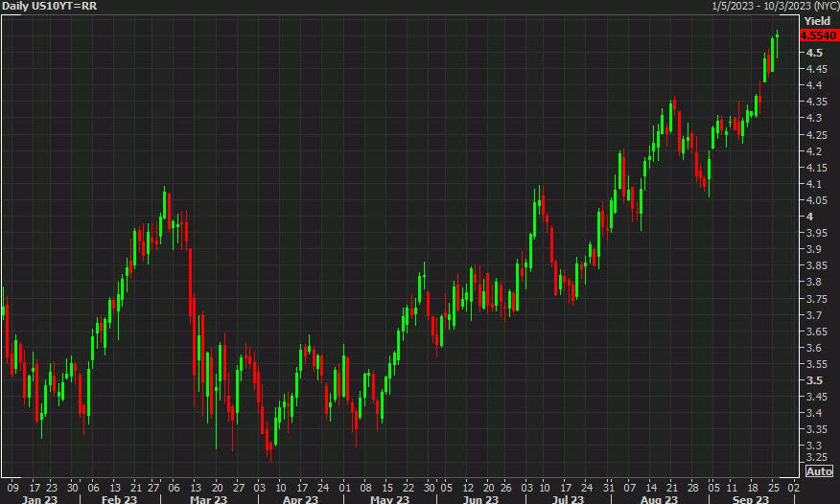840x504 pixels.
Task: Click the 09 day label on time axis
Action: pos(12,488)
